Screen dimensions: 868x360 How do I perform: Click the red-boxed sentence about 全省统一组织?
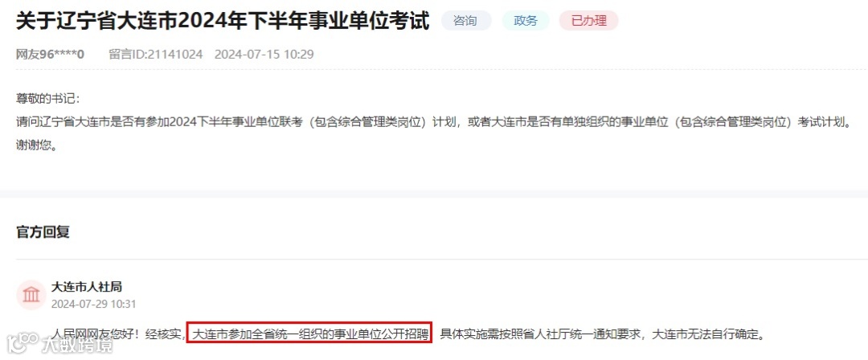point(309,334)
